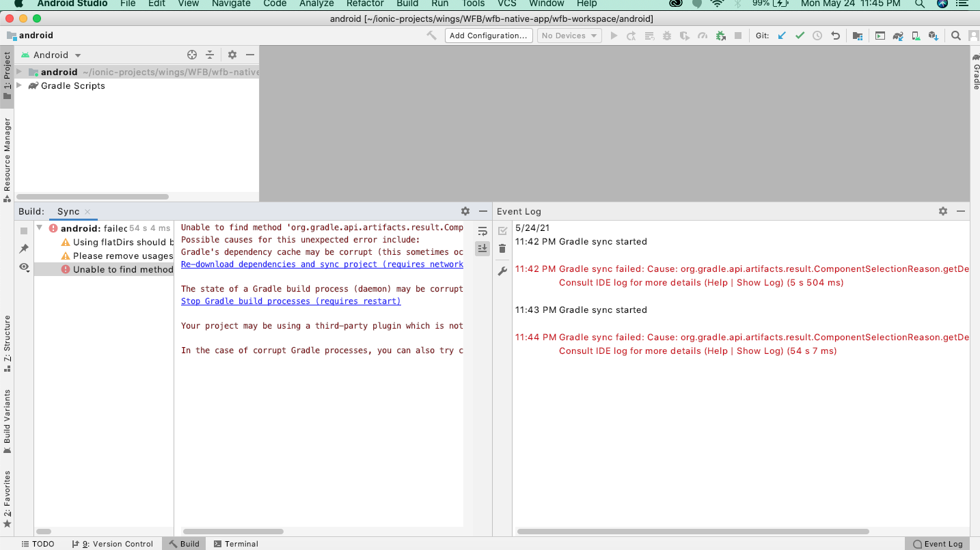This screenshot has height=550, width=980.
Task: Switch to the Terminal tab
Action: 235,543
